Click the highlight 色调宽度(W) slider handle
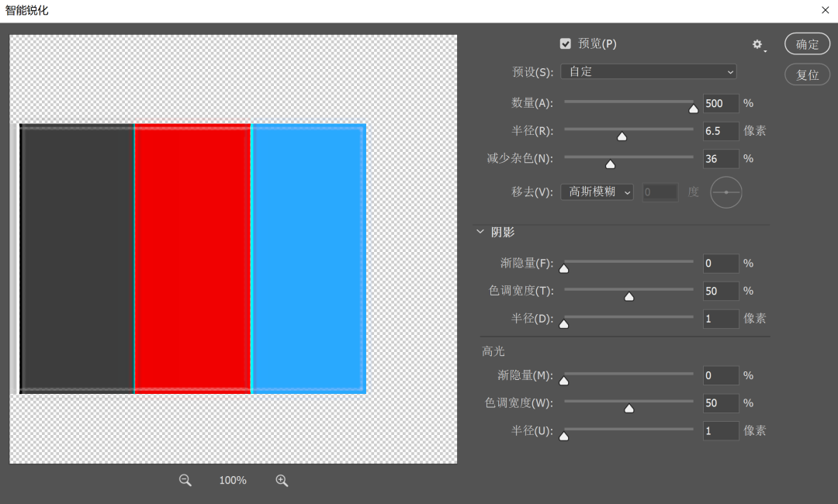 629,408
